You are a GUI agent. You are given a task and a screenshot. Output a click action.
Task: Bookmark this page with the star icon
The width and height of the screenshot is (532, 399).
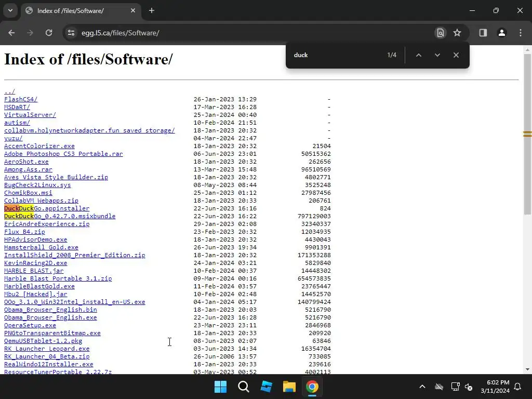tap(457, 33)
